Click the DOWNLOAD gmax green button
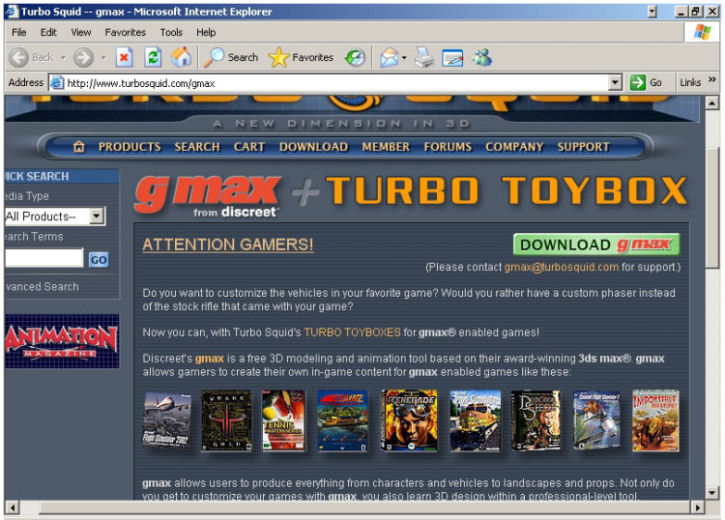This screenshot has width=725, height=520. [596, 245]
